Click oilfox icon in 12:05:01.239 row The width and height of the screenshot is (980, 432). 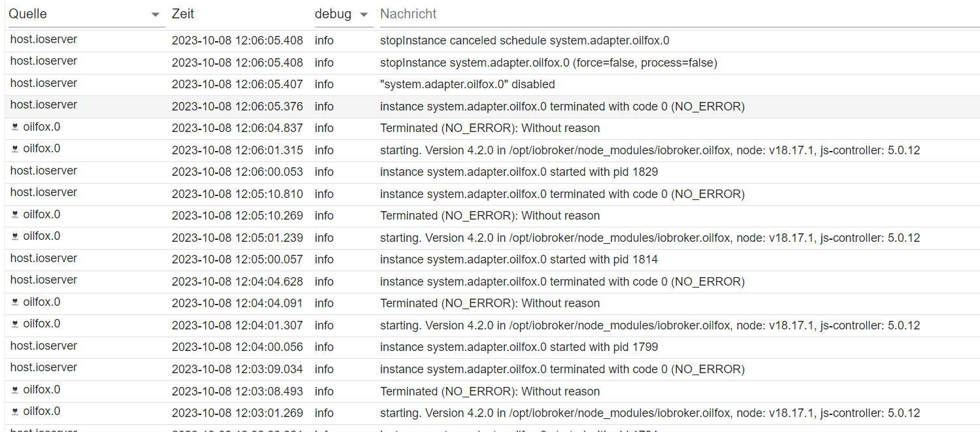click(x=15, y=237)
